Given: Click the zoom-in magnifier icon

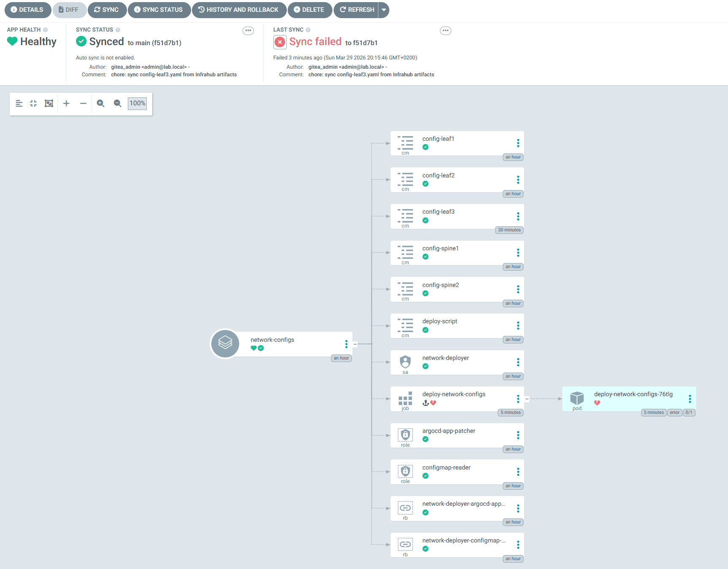Looking at the screenshot, I should pos(100,103).
